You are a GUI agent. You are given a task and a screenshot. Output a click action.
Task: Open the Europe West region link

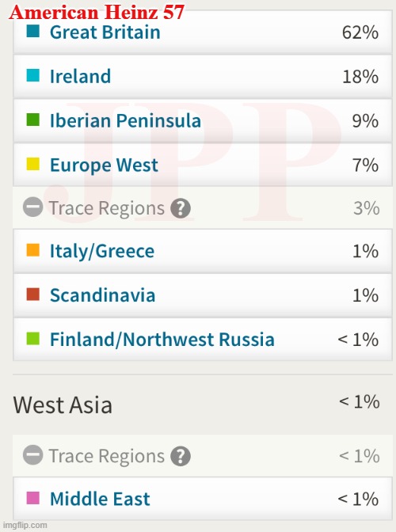pos(105,165)
